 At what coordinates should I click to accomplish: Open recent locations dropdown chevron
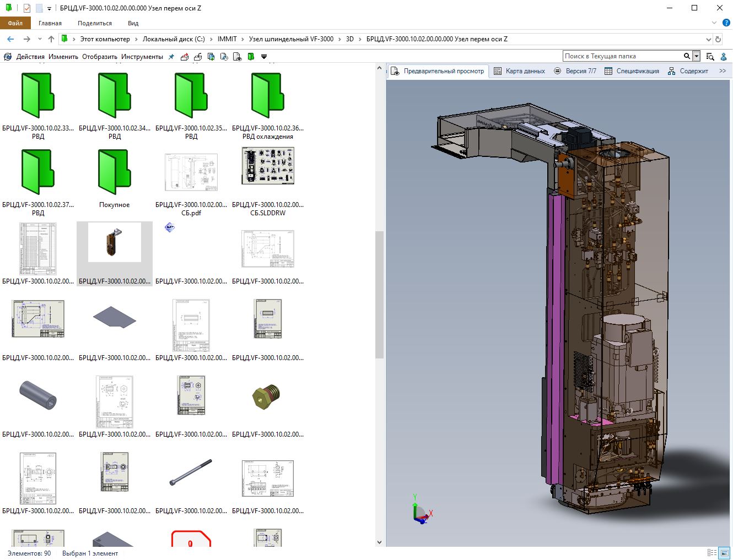pyautogui.click(x=40, y=39)
